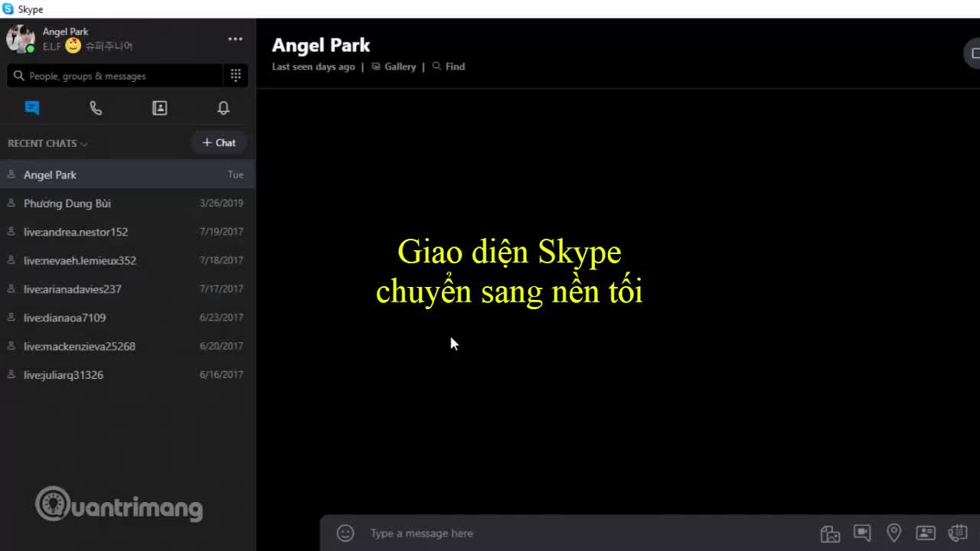The width and height of the screenshot is (980, 551).
Task: Open the Angel Park chat in the list
Action: click(x=127, y=174)
